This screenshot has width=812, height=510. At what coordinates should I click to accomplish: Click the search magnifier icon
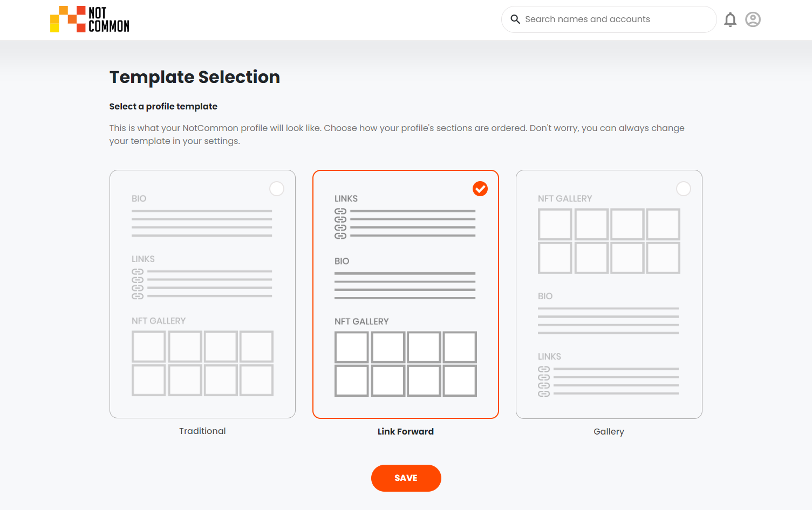pos(515,19)
